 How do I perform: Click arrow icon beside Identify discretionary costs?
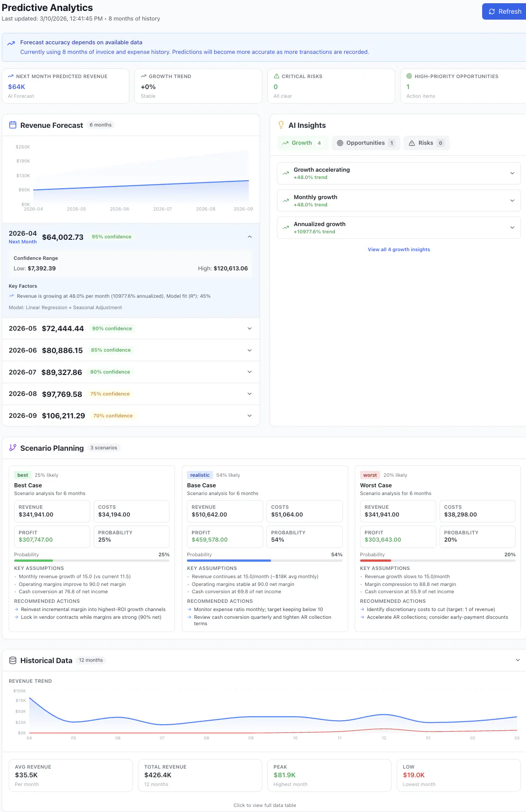point(362,609)
